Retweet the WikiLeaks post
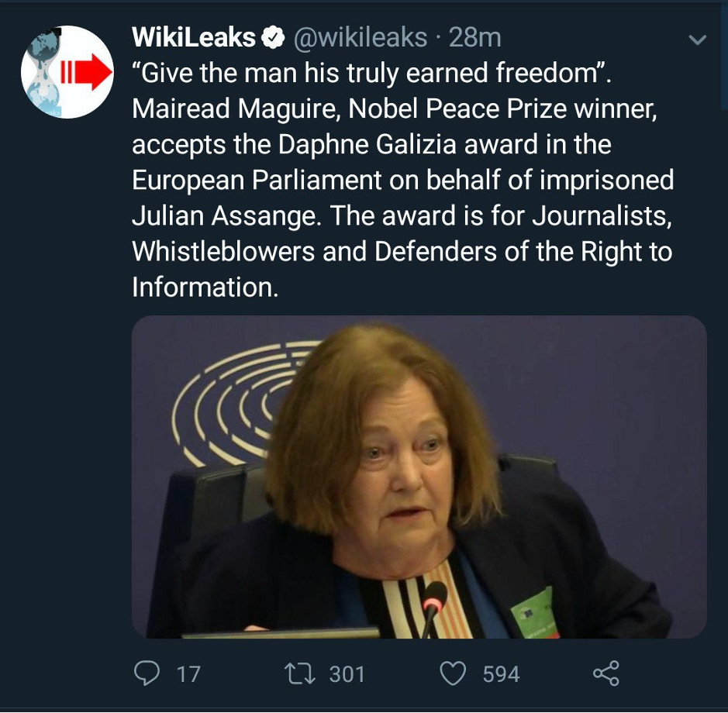 point(303,673)
